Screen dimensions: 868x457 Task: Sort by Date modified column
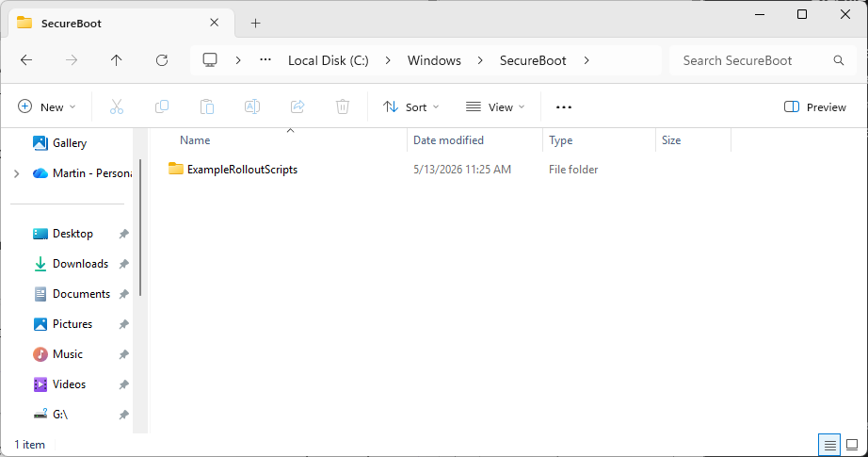pos(448,140)
